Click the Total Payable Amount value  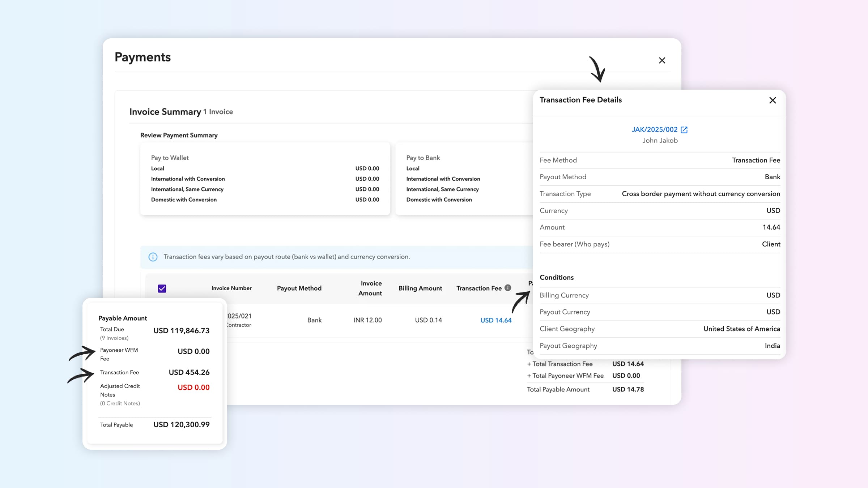click(x=627, y=389)
